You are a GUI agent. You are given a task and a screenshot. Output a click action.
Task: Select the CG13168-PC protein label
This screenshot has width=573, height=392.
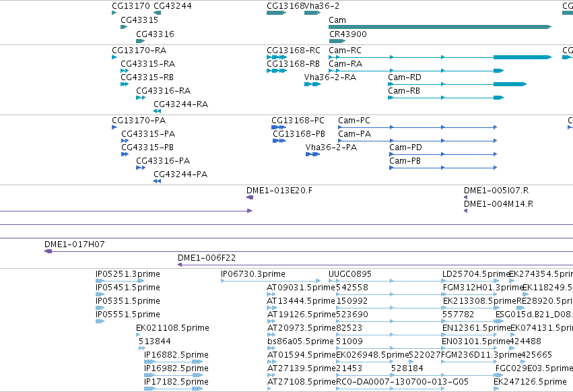pyautogui.click(x=298, y=121)
